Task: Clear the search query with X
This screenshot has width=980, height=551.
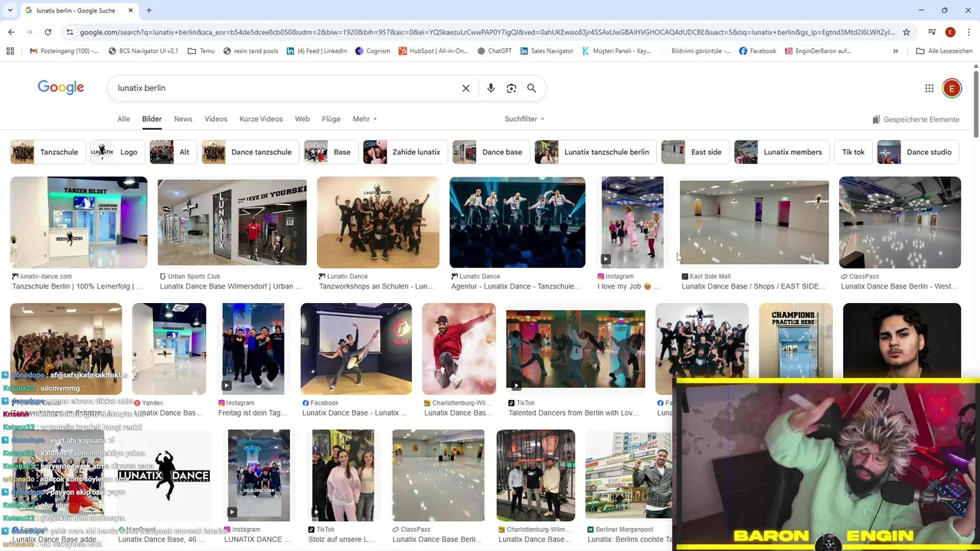Action: click(x=465, y=88)
